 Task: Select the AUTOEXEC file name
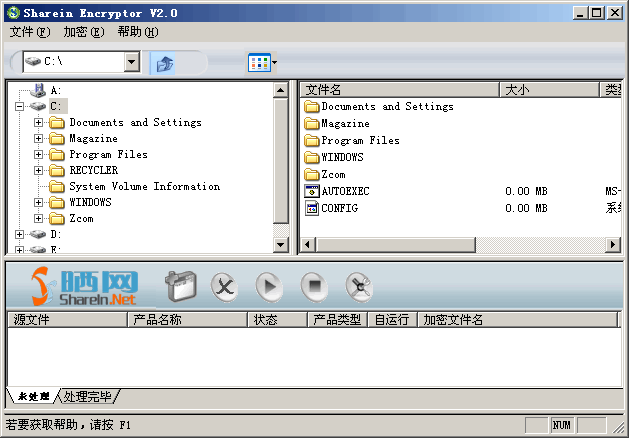click(x=345, y=191)
